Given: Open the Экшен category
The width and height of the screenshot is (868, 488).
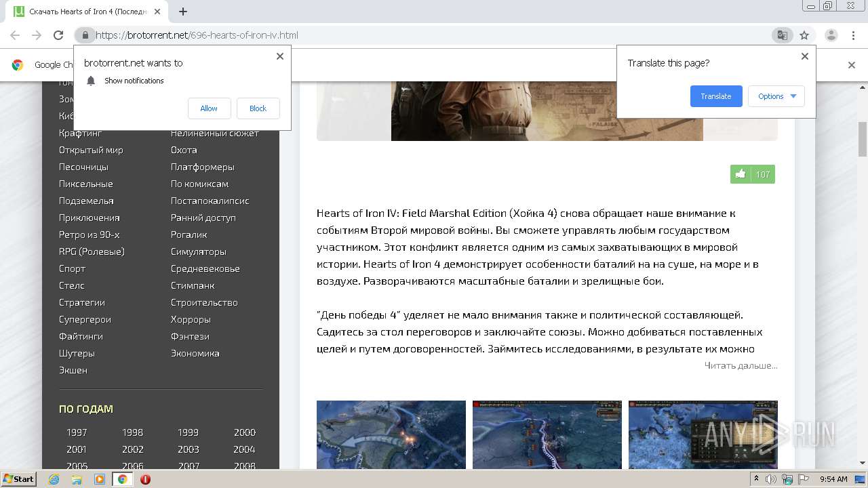Looking at the screenshot, I should click(x=73, y=370).
